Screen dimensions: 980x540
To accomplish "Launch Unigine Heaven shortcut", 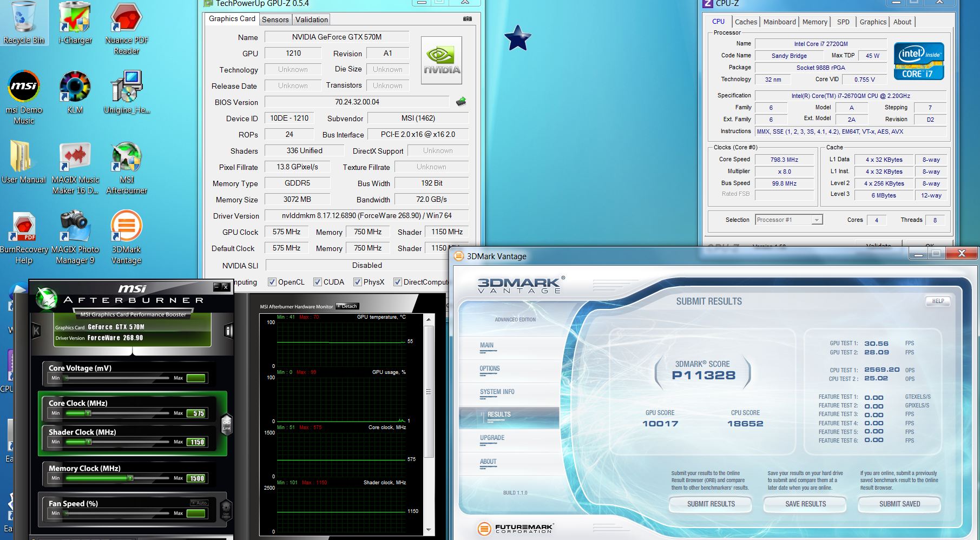I will pos(127,92).
